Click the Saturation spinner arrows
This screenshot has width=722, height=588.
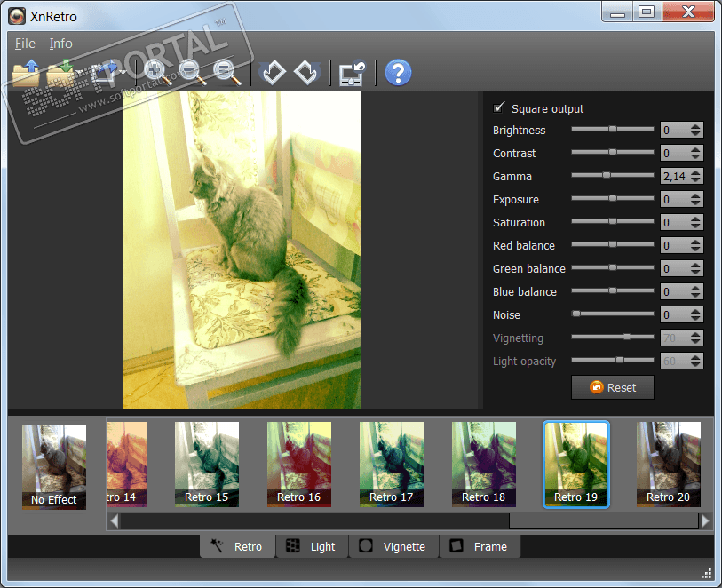tap(695, 222)
